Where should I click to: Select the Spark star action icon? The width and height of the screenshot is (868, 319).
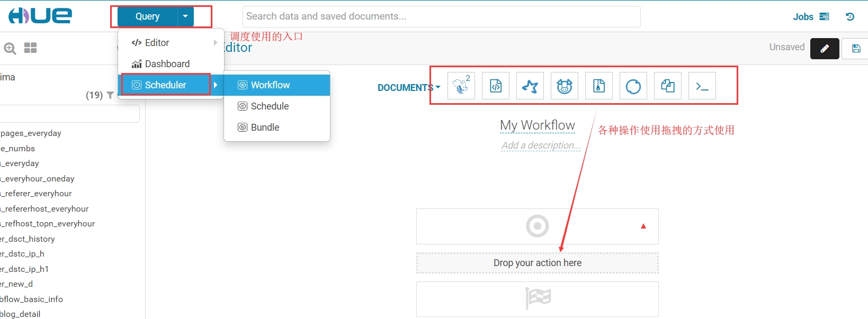(x=530, y=86)
